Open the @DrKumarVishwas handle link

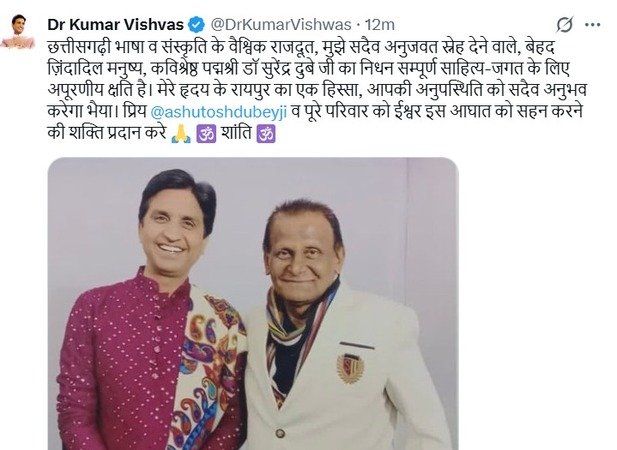pyautogui.click(x=281, y=25)
